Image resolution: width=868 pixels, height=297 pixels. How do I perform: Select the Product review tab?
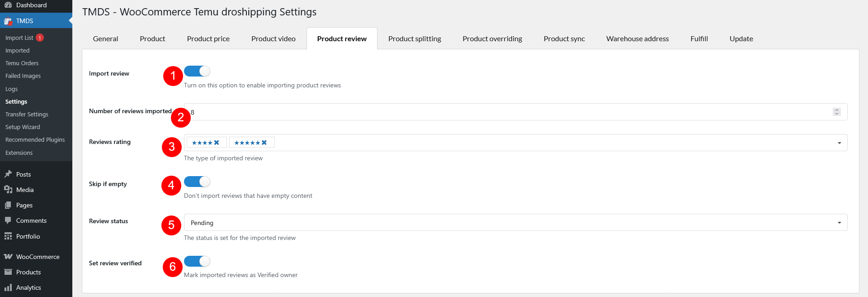[x=342, y=39]
